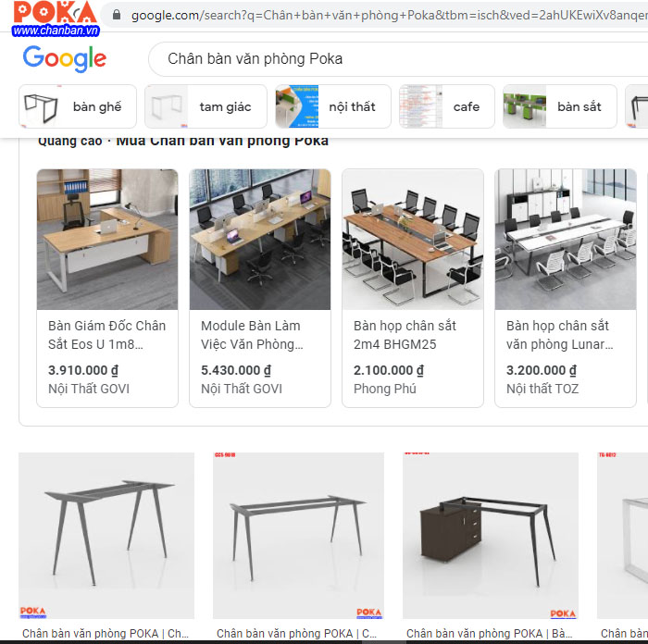This screenshot has height=644, width=648.
Task: Click the search box with 'Chân bàn văn phòng Poka'
Action: click(x=398, y=59)
